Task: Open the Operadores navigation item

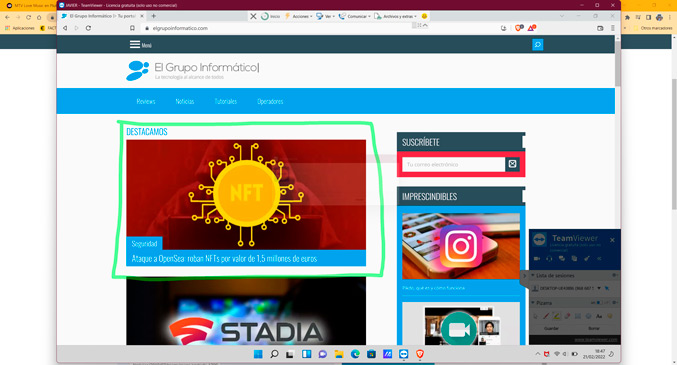Action: tap(270, 102)
